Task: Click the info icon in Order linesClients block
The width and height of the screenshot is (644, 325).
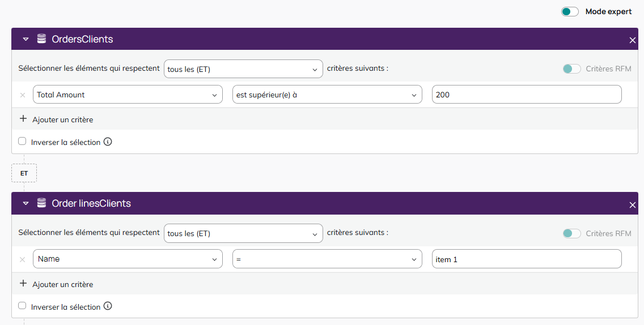Action: 108,306
